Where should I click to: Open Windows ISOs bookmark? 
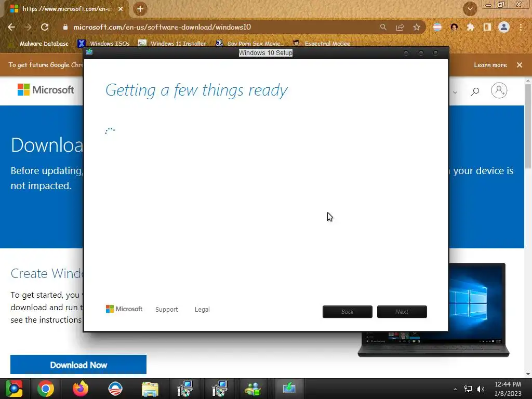(x=104, y=44)
